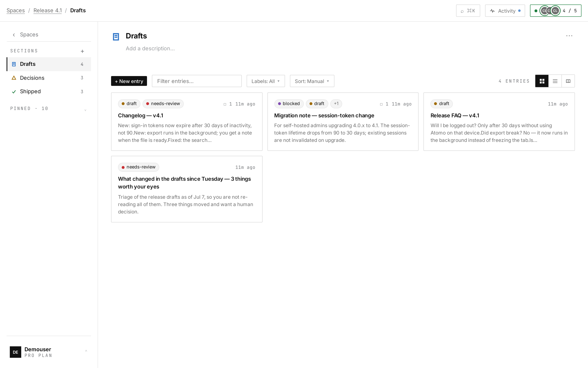
Task: Open the three-dot Drafts options menu
Action: click(x=569, y=36)
